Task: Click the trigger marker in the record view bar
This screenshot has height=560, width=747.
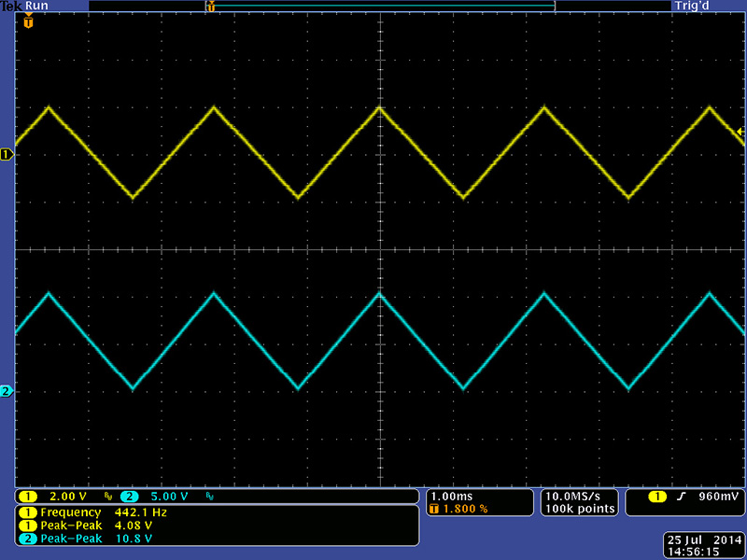Action: [212, 7]
